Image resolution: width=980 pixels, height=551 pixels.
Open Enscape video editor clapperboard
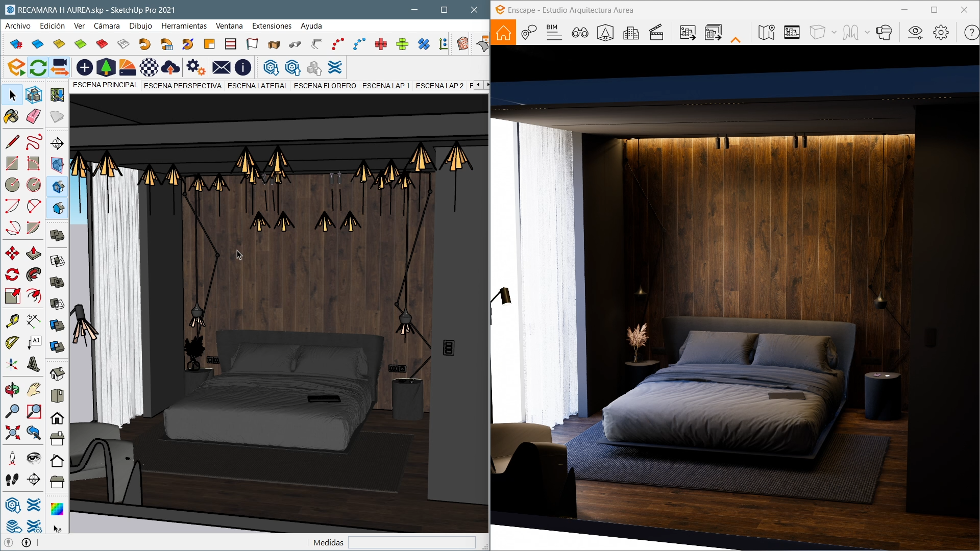pyautogui.click(x=656, y=33)
